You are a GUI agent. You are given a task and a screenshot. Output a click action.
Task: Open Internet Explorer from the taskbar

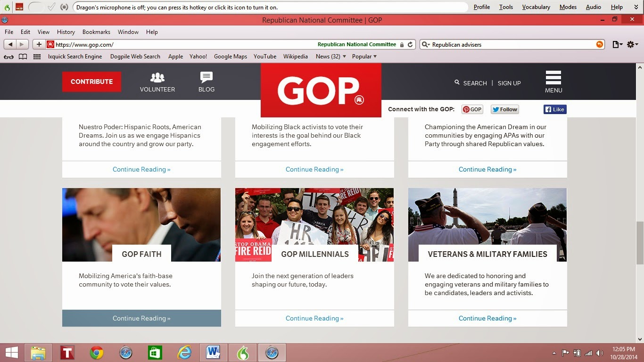184,353
